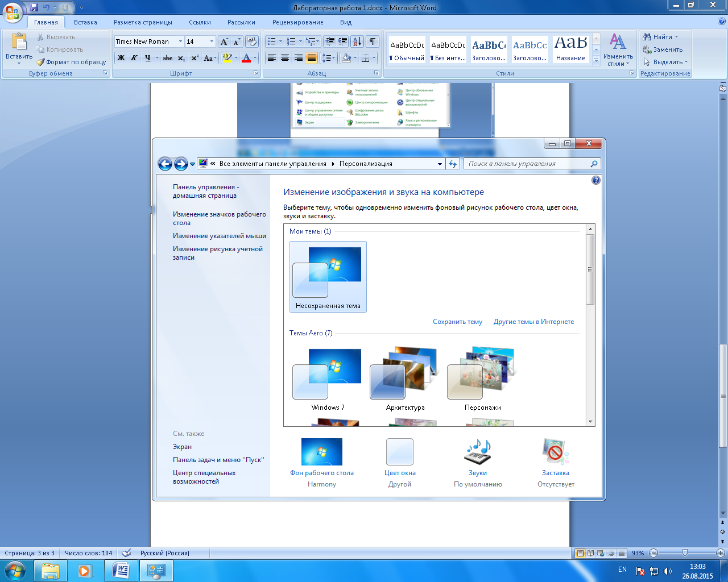Click the word count Число слов: 104
This screenshot has height=582, width=728.
pos(88,553)
